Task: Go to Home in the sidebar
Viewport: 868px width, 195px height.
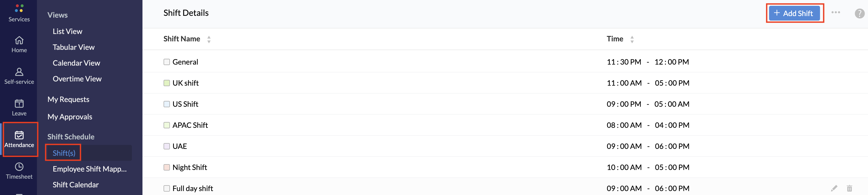Action: pos(19,40)
